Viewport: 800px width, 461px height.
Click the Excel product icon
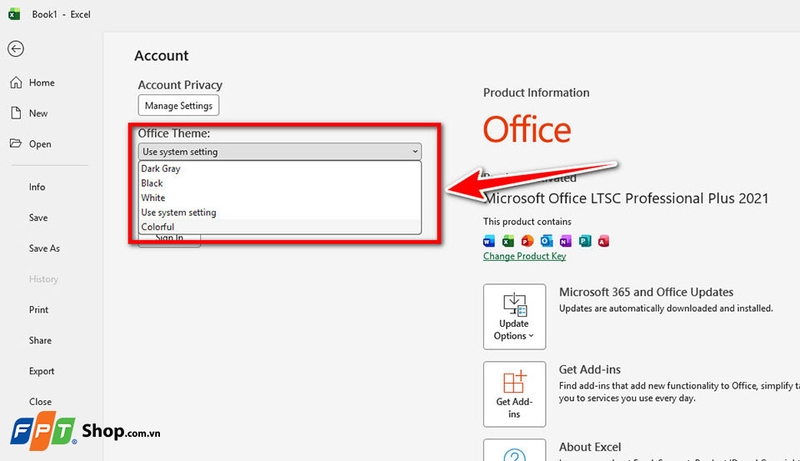tap(508, 241)
